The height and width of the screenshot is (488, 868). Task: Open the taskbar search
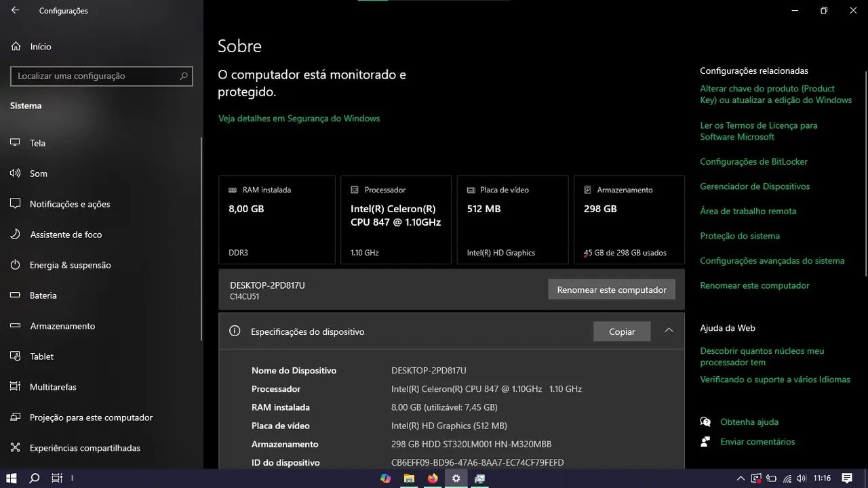(x=35, y=479)
